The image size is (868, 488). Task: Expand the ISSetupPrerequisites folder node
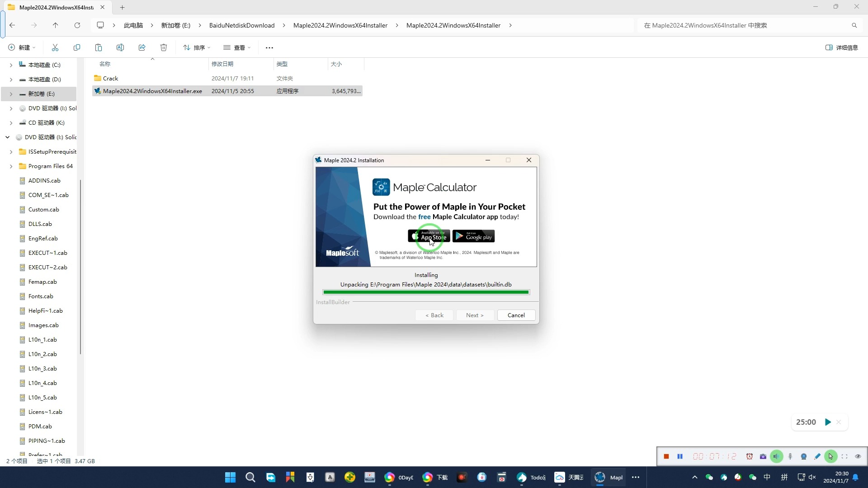(x=11, y=152)
